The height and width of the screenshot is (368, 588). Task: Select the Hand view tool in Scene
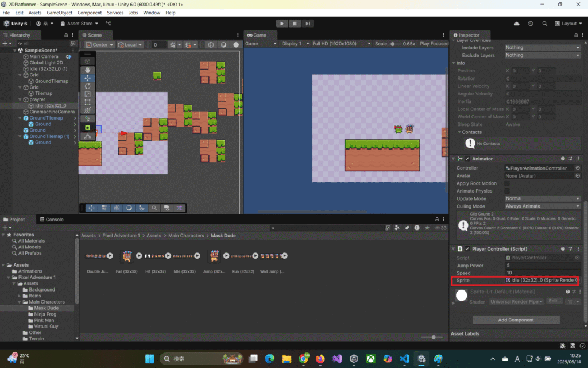87,70
